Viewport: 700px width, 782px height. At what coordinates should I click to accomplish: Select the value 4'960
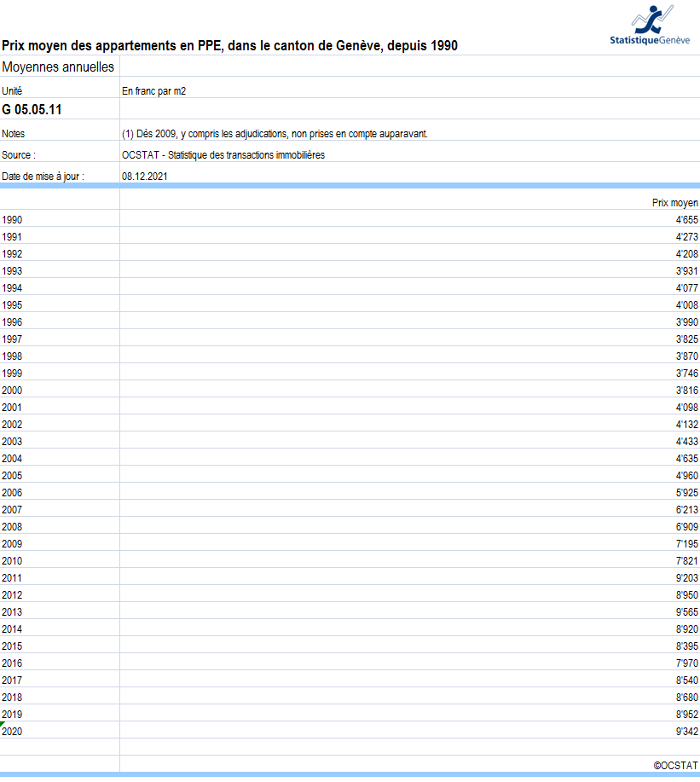[x=687, y=475]
